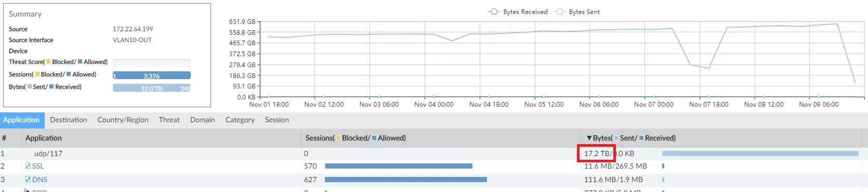The image size is (868, 192).
Task: Sort by the Sessions column header
Action: point(356,138)
